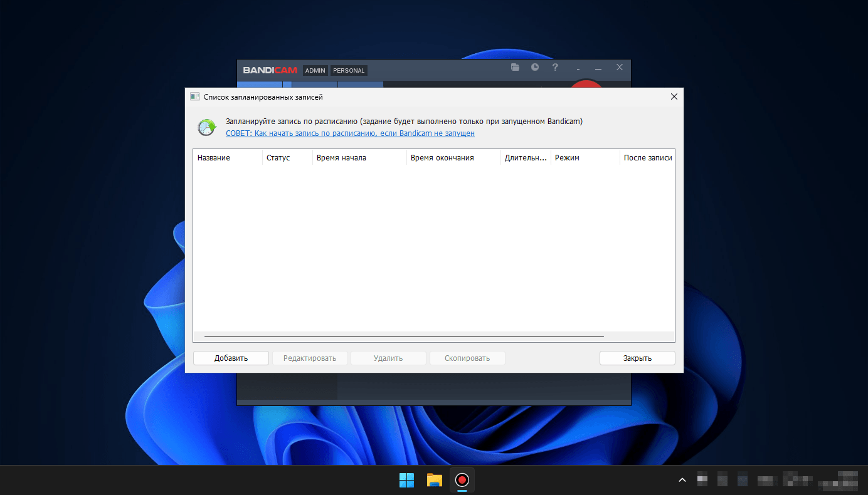Open the help question-mark icon in Bandicam
Image resolution: width=868 pixels, height=495 pixels.
[x=555, y=68]
